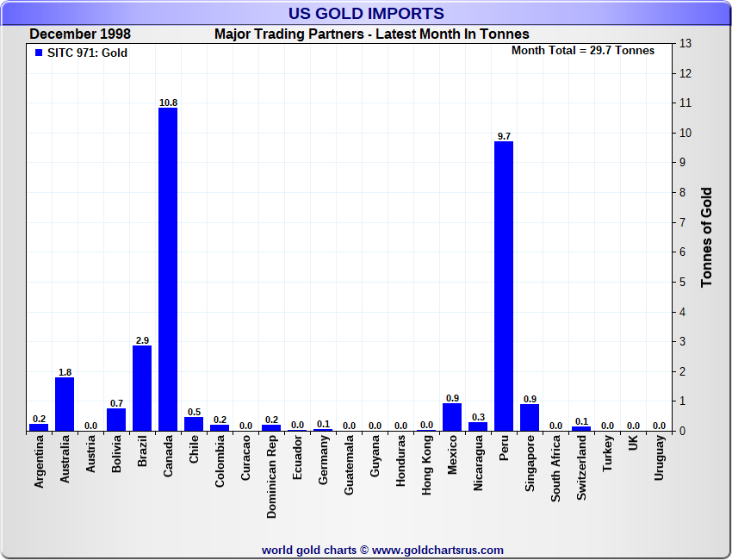The width and height of the screenshot is (732, 560).
Task: Click the blue SITC 971 legend swatch
Action: 38,53
